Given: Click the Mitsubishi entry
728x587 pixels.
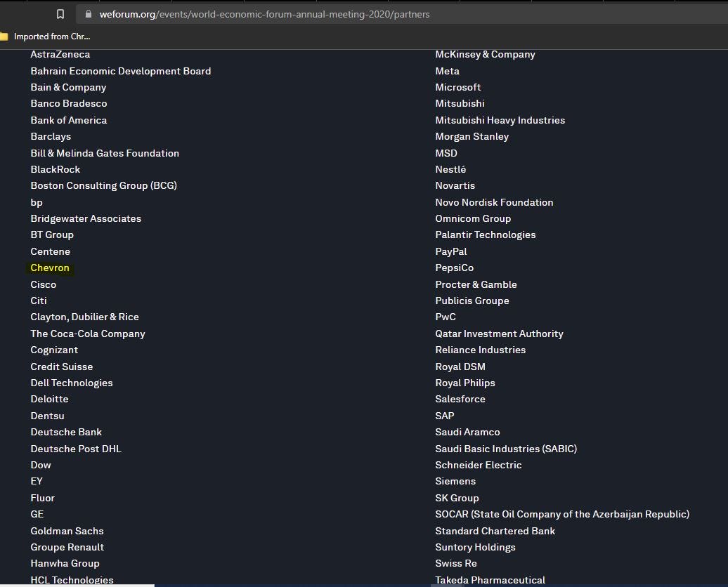Looking at the screenshot, I should [x=460, y=103].
